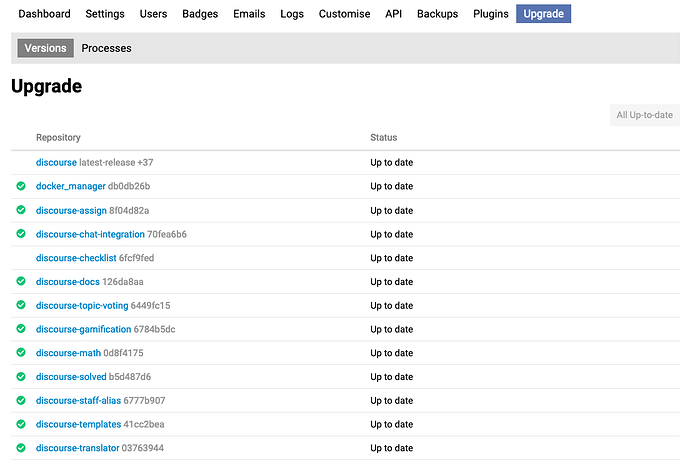This screenshot has height=470, width=690.
Task: Click commit hash 8f04d82a
Action: (x=129, y=210)
